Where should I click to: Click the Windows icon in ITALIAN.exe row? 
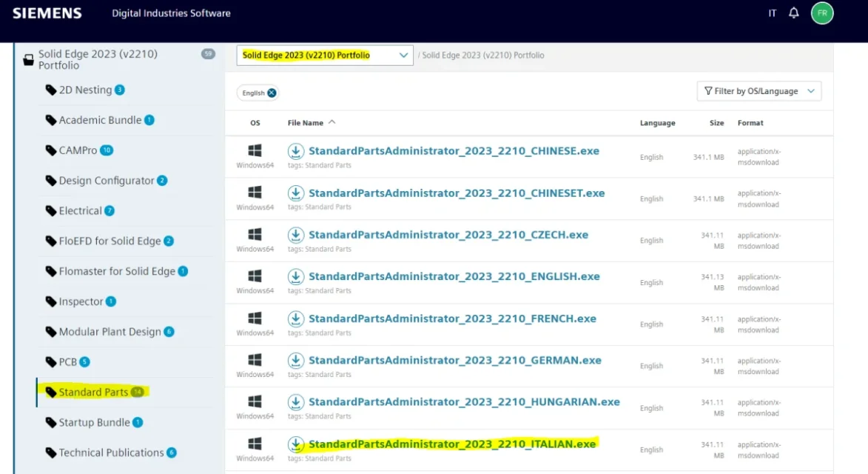click(255, 444)
